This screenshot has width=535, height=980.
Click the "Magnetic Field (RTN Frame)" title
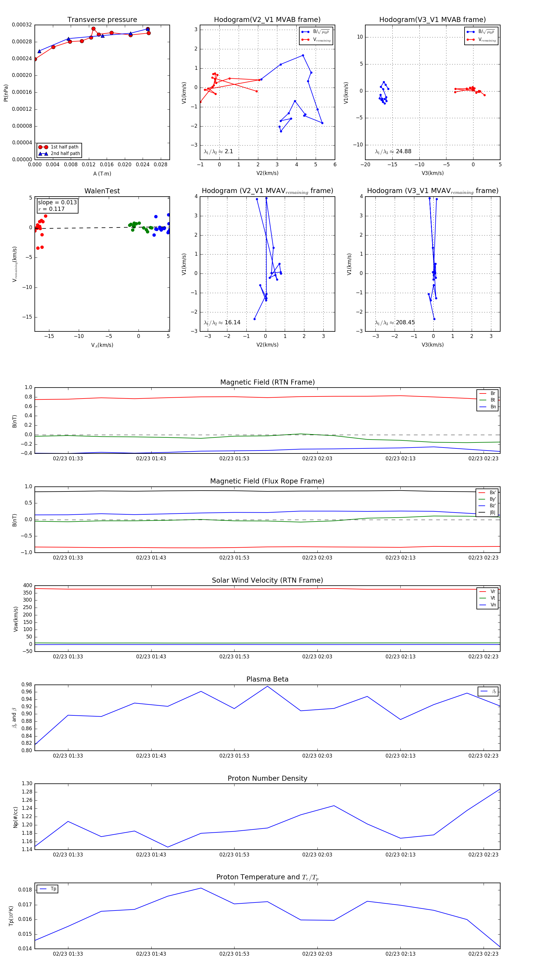click(x=267, y=382)
